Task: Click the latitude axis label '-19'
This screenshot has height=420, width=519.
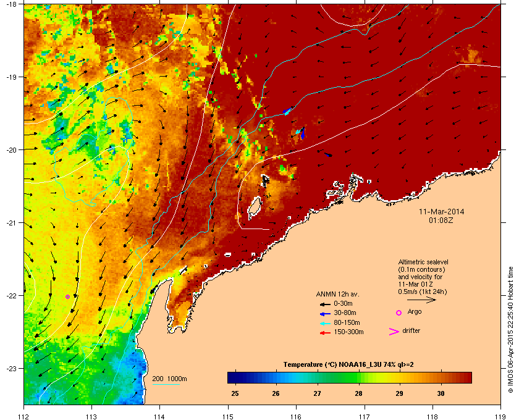Action: (11, 77)
